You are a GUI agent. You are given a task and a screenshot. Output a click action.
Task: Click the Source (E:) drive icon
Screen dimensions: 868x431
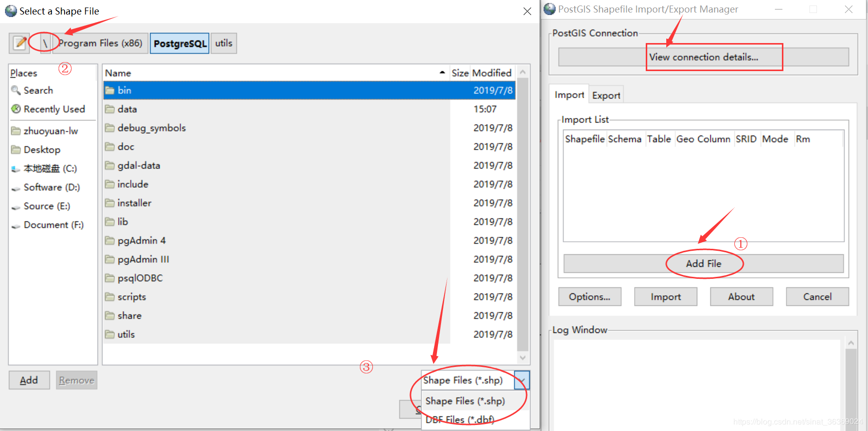tap(16, 207)
